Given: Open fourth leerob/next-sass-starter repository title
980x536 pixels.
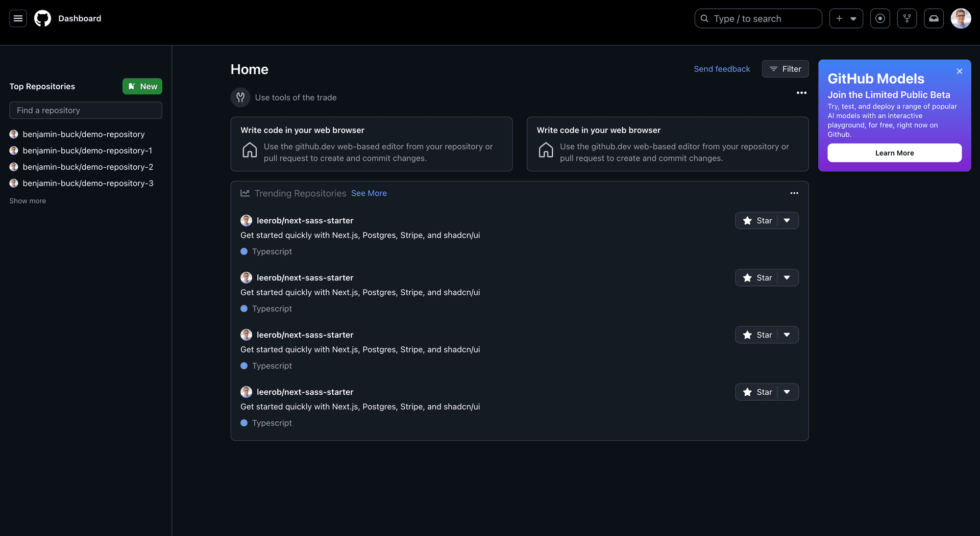Looking at the screenshot, I should pyautogui.click(x=305, y=392).
